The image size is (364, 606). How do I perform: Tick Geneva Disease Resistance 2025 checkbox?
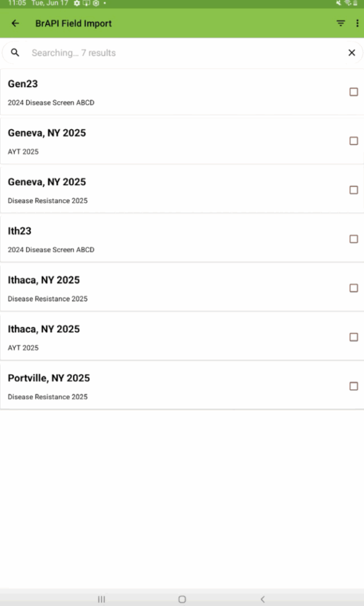[353, 190]
